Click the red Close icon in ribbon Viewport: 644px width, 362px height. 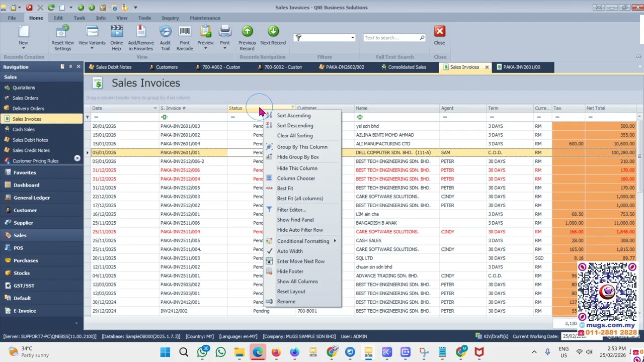coord(440,32)
